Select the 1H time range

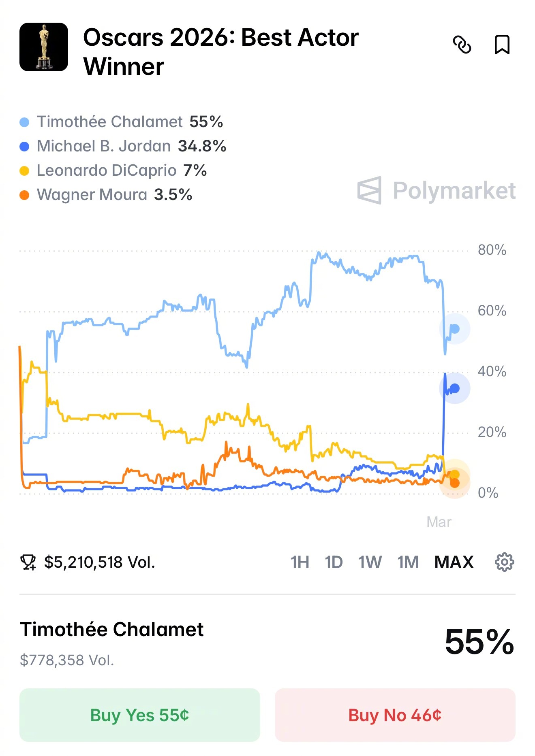300,562
